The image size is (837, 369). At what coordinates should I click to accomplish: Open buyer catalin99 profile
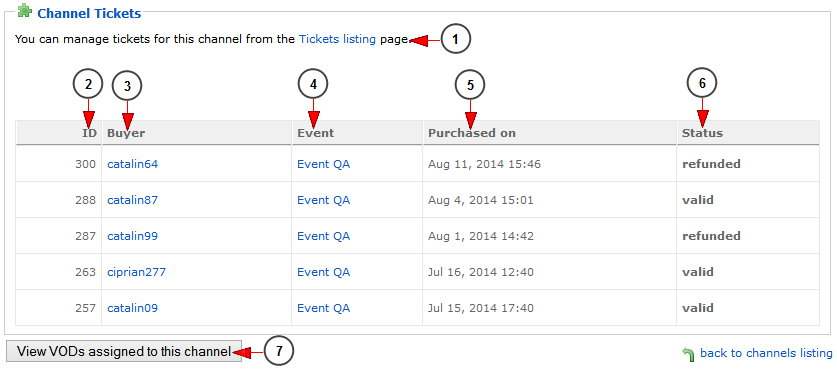pyautogui.click(x=132, y=236)
